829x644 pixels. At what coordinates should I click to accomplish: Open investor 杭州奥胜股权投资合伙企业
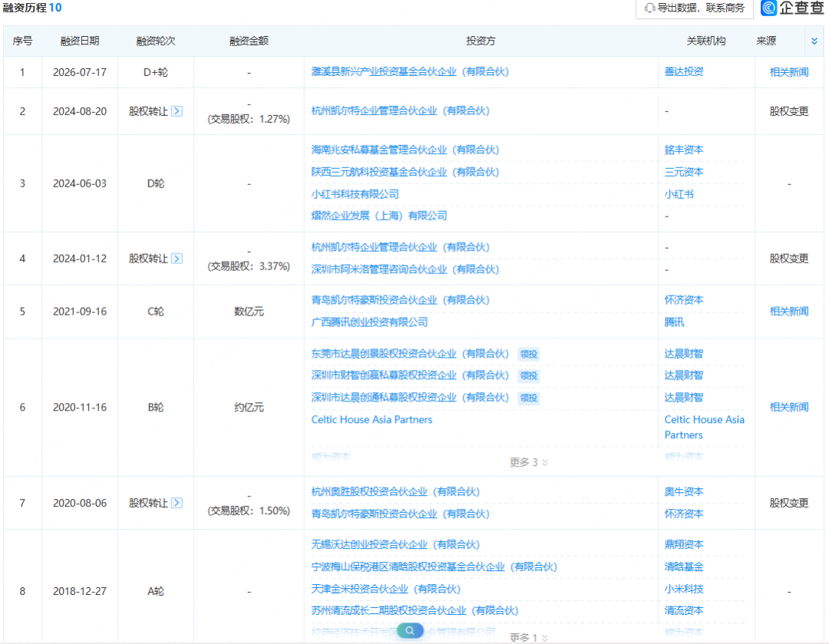(395, 492)
